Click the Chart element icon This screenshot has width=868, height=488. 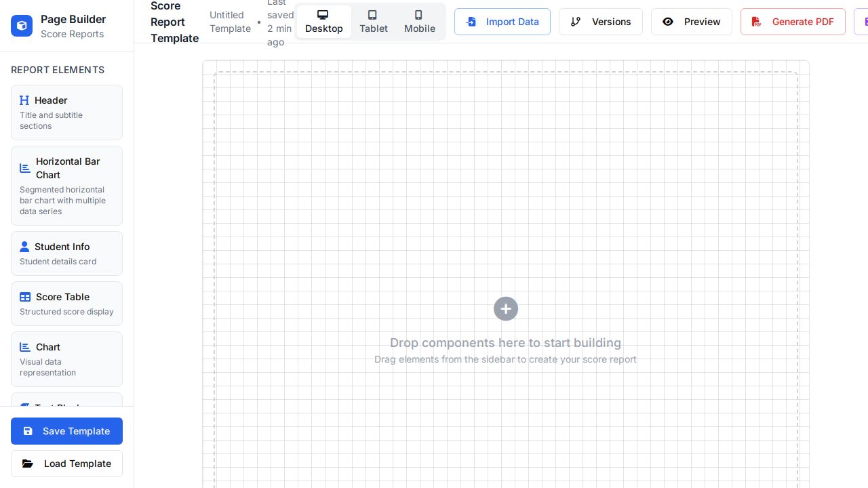tap(25, 347)
